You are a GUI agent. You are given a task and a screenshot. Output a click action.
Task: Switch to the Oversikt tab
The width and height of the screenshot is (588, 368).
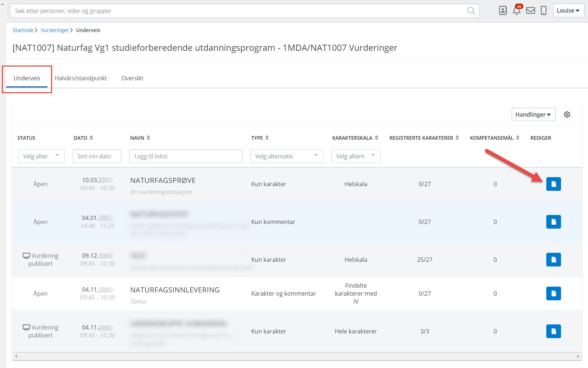(x=132, y=78)
